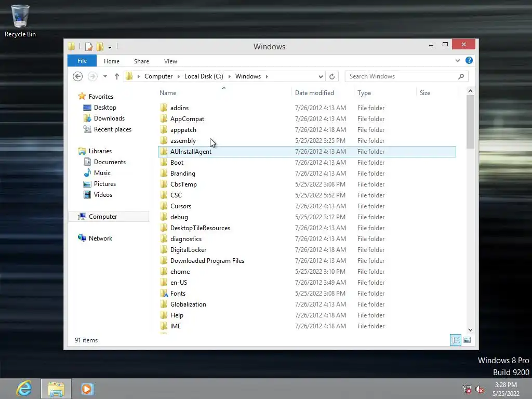Switch to the Share ribbon tab
Screen dimensions: 532x399
tap(141, 61)
